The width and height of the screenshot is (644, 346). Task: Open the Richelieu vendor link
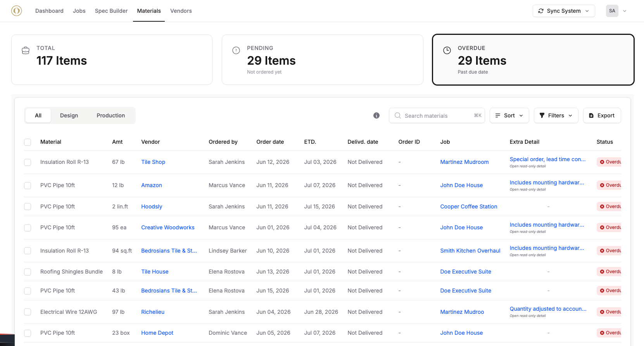[153, 312]
